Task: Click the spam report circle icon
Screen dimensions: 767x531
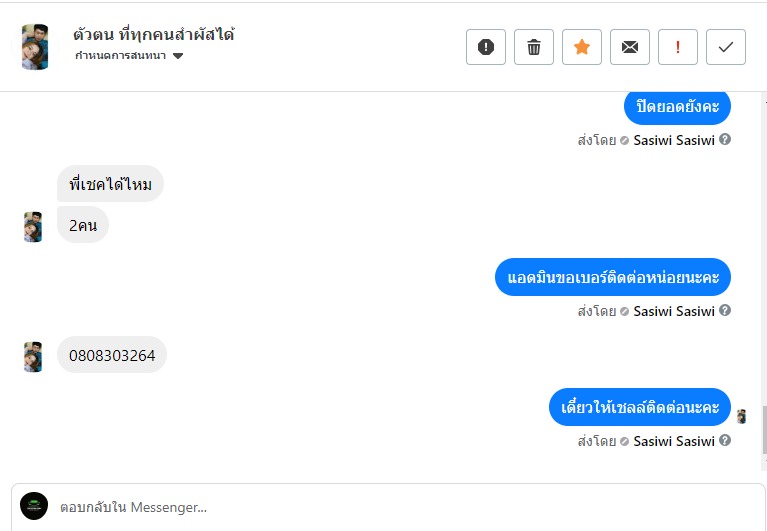Action: pos(486,47)
